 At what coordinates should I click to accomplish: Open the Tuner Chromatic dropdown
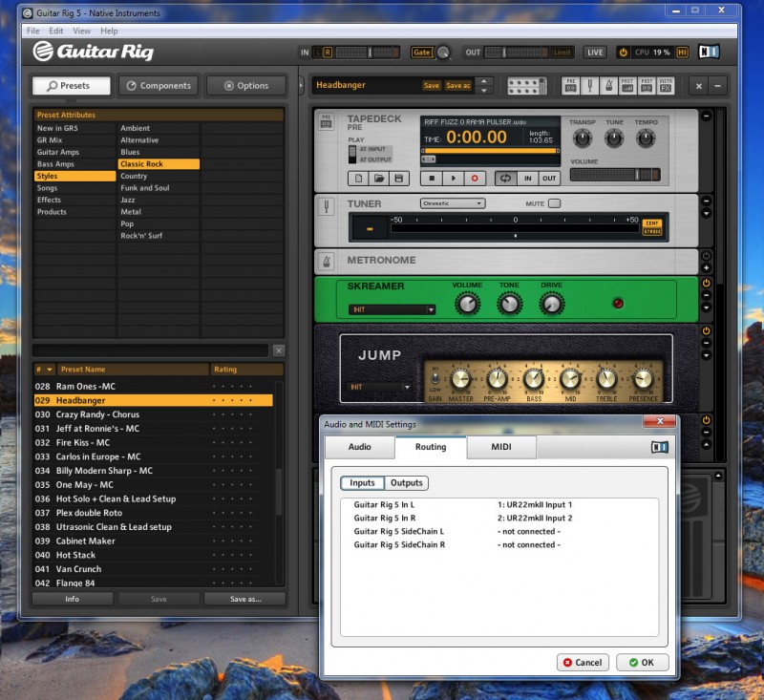pos(453,203)
